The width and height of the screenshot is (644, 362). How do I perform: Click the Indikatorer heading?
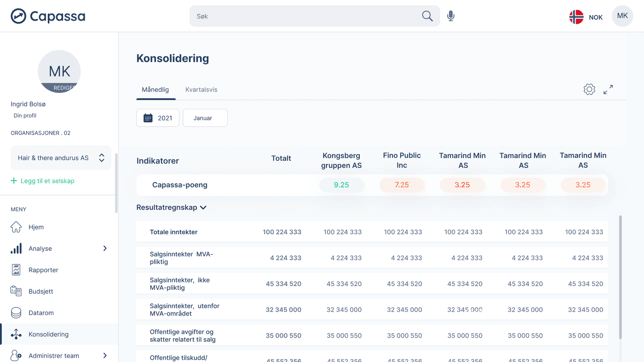point(158,161)
